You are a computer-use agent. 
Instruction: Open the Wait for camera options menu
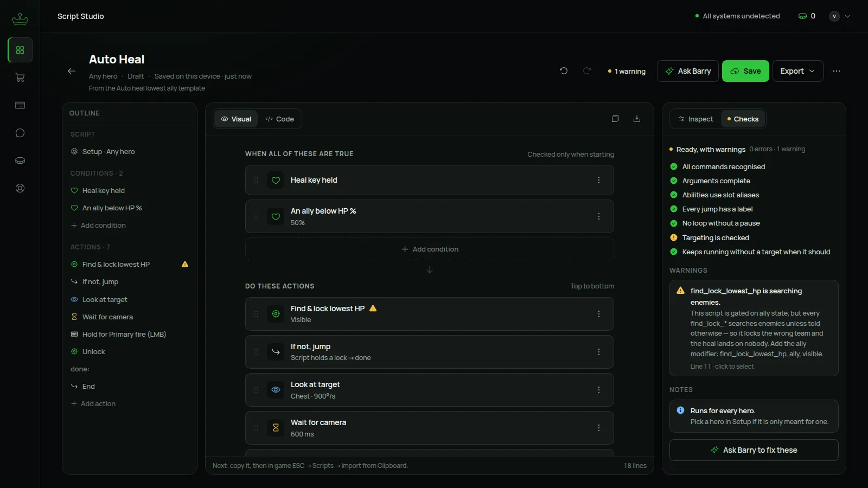(x=599, y=428)
